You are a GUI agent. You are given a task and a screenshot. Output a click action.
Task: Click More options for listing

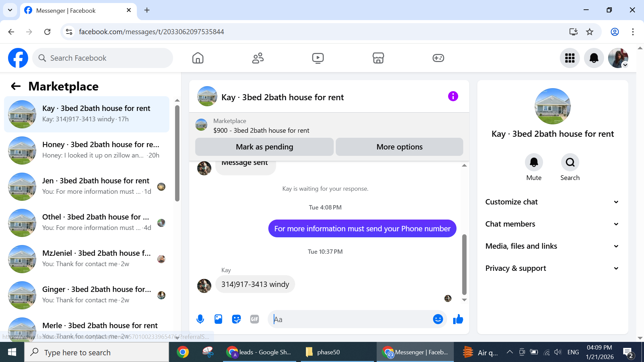[399, 147]
